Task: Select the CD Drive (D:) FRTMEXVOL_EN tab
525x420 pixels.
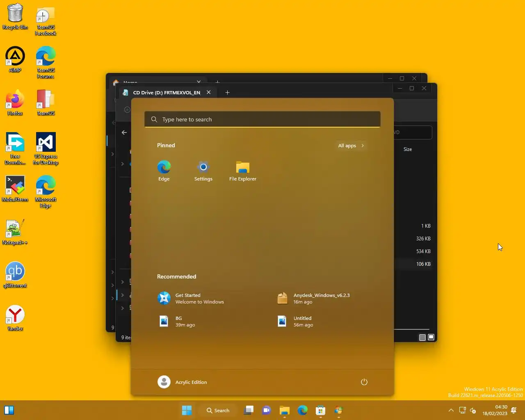Action: coord(167,93)
